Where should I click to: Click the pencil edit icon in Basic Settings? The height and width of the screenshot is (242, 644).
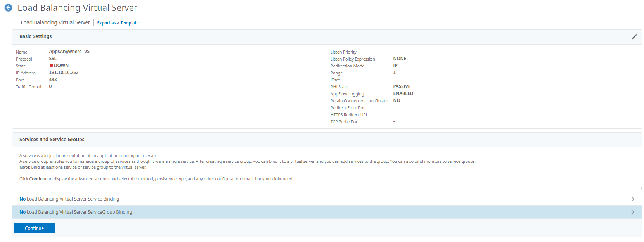pos(634,36)
